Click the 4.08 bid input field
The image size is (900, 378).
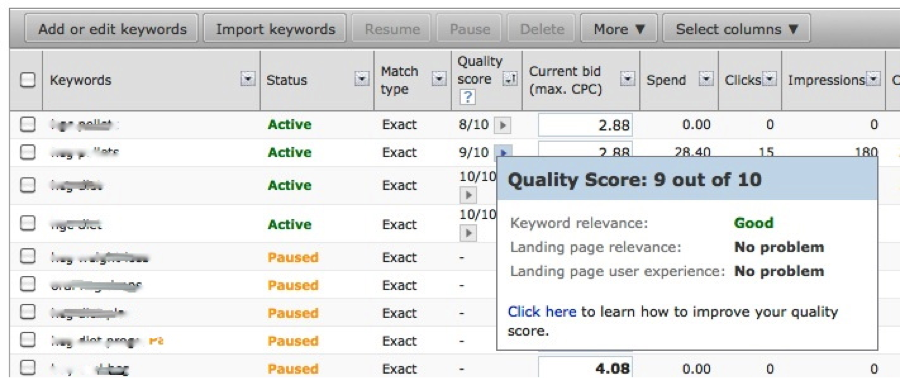click(x=585, y=367)
